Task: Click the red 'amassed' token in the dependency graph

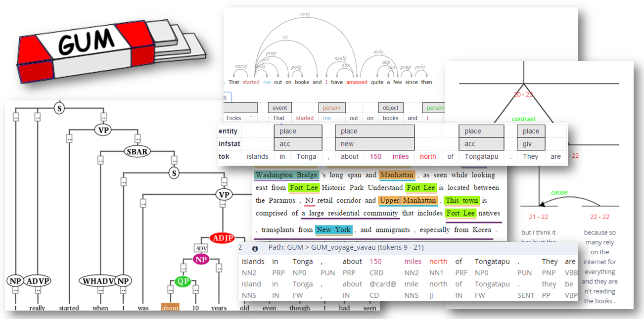Action: 357,82
